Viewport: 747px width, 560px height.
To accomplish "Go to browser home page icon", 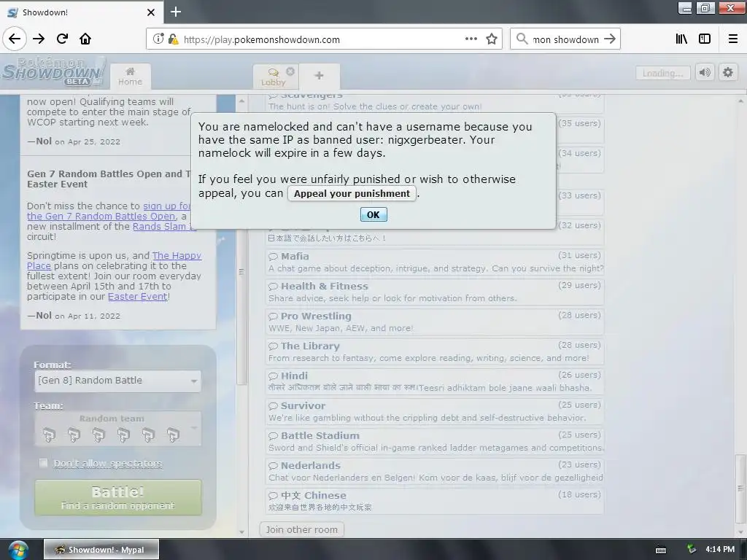I will tap(85, 39).
